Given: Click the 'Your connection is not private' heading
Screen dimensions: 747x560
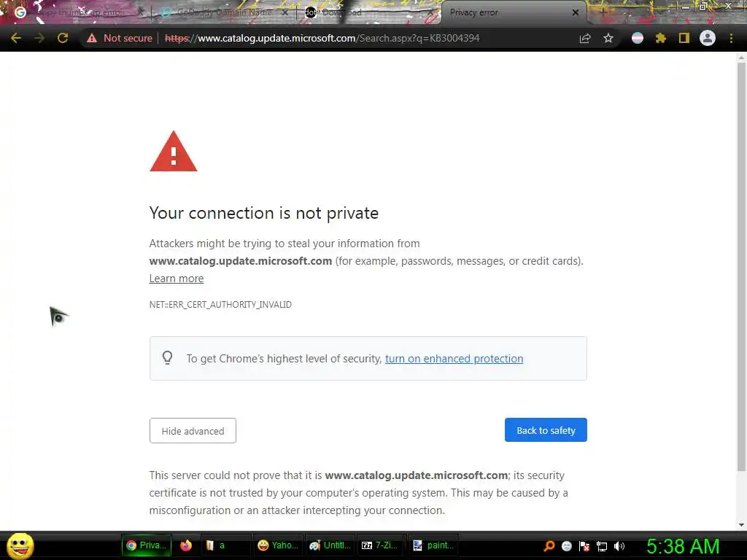Looking at the screenshot, I should 264,213.
